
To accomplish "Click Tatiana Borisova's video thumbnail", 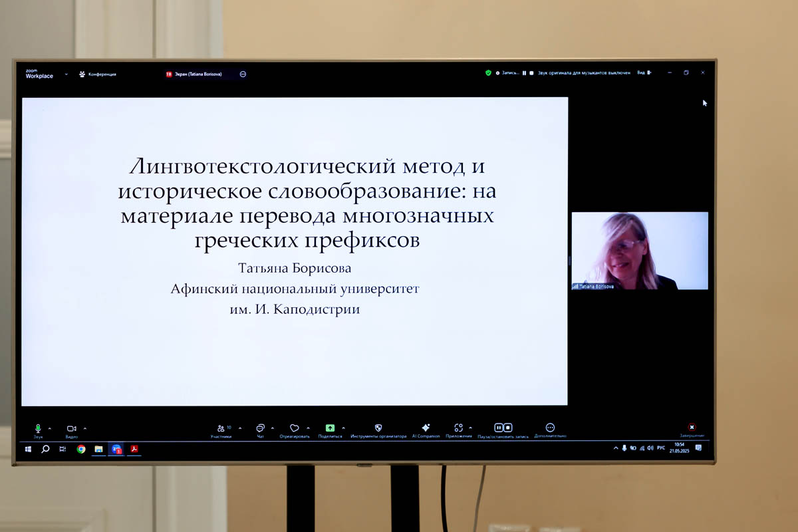I will [x=640, y=251].
